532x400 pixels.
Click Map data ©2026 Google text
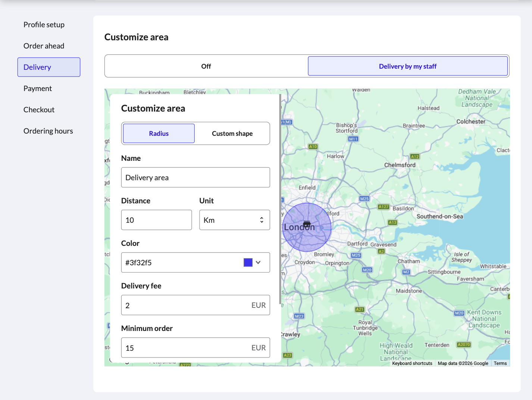click(x=463, y=363)
